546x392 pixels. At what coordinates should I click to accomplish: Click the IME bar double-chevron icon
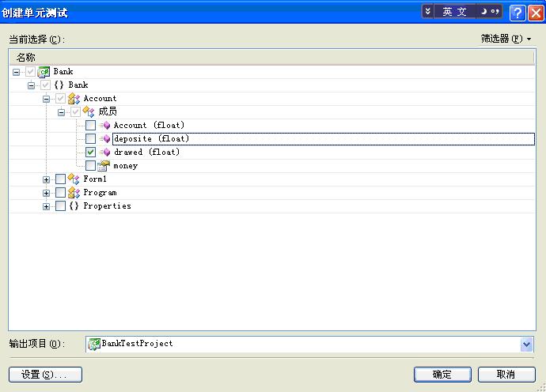coord(427,12)
